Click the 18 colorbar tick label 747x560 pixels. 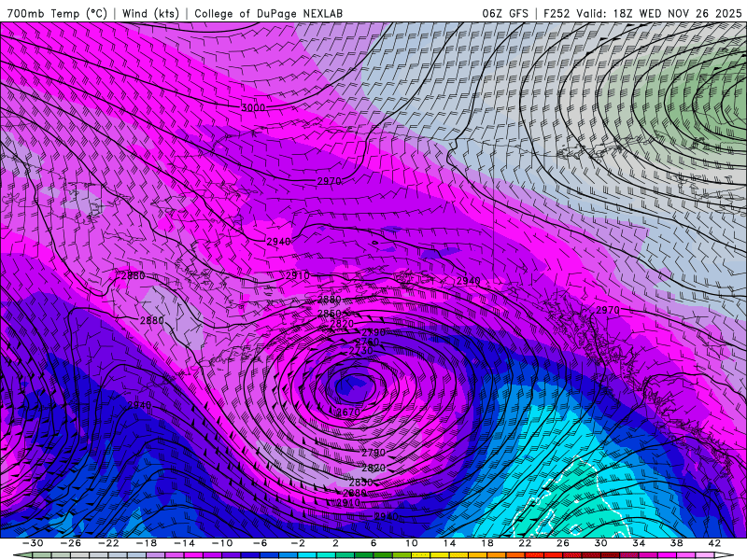(486, 543)
